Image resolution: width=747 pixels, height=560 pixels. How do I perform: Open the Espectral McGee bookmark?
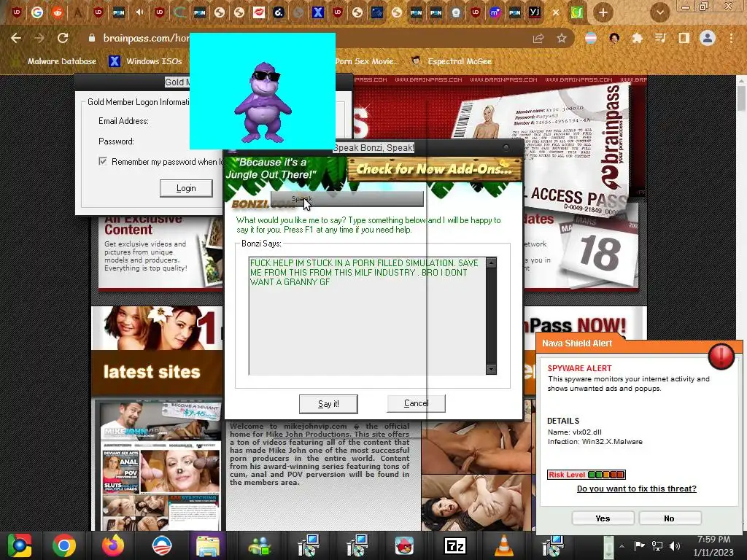[451, 61]
